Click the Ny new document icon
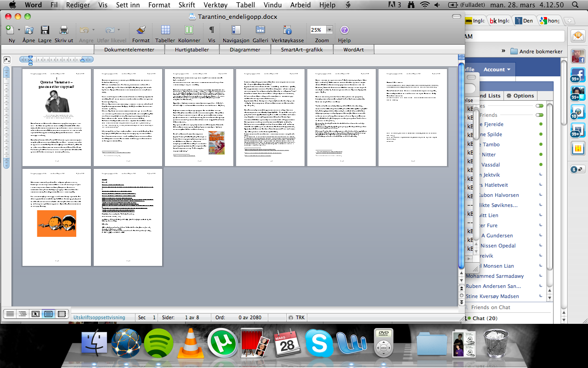The image size is (588, 368). (x=10, y=30)
